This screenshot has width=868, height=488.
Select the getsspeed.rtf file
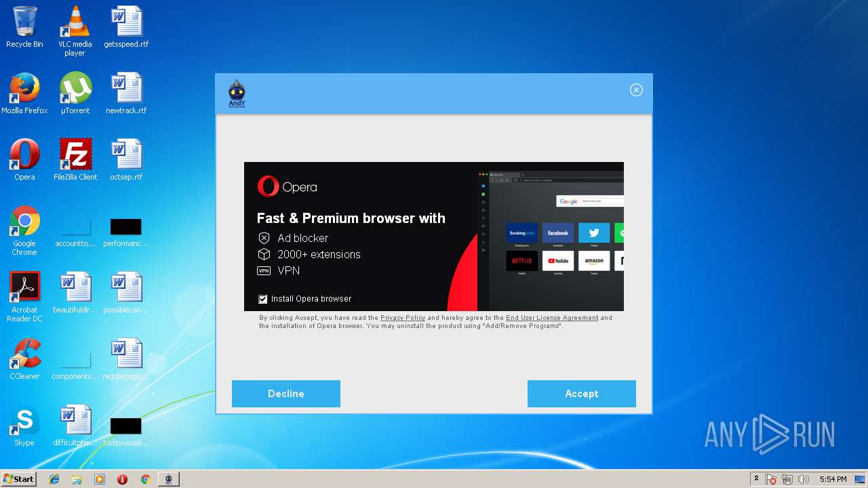click(x=126, y=27)
